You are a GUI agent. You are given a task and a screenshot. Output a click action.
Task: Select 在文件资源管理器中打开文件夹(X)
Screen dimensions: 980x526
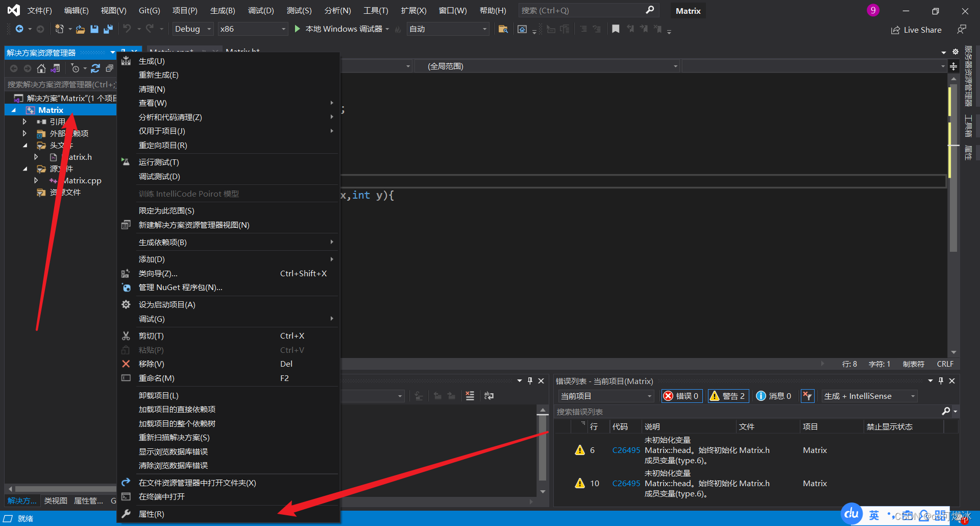[x=228, y=483]
